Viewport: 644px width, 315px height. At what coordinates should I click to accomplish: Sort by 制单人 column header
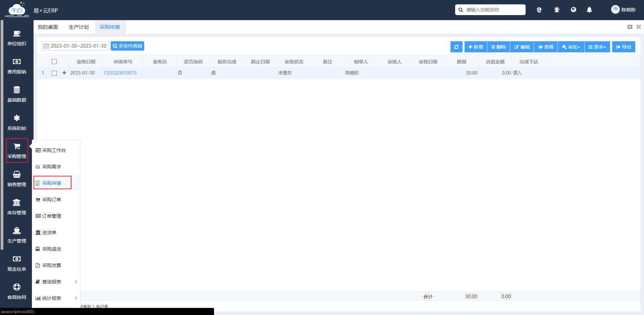(361, 62)
